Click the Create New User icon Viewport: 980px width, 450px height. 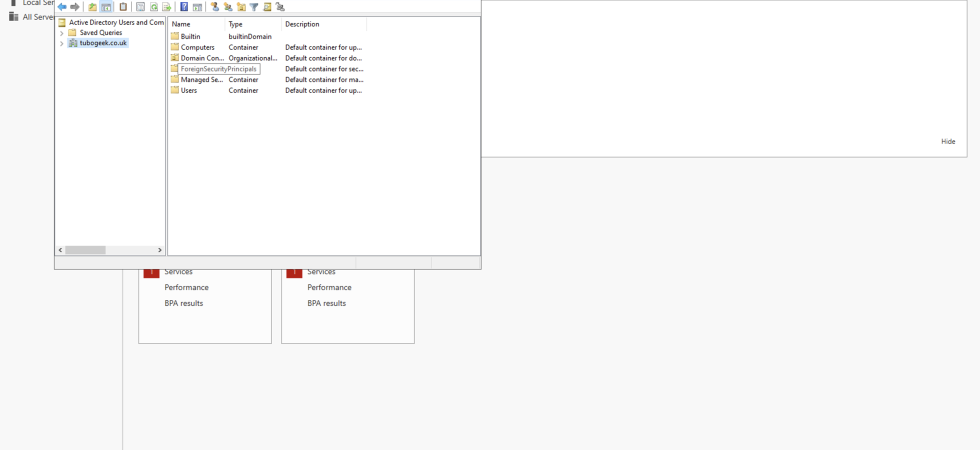[x=214, y=7]
